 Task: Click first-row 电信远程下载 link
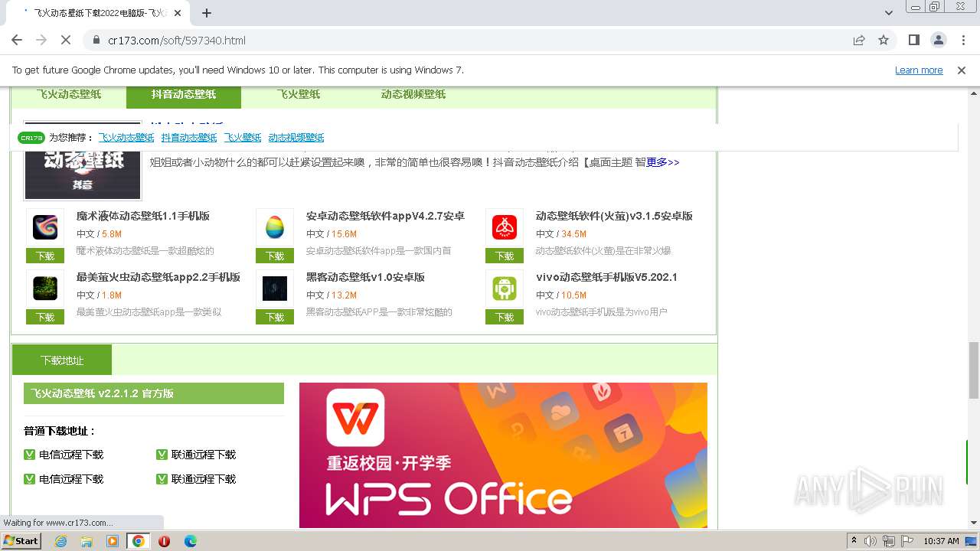[71, 455]
